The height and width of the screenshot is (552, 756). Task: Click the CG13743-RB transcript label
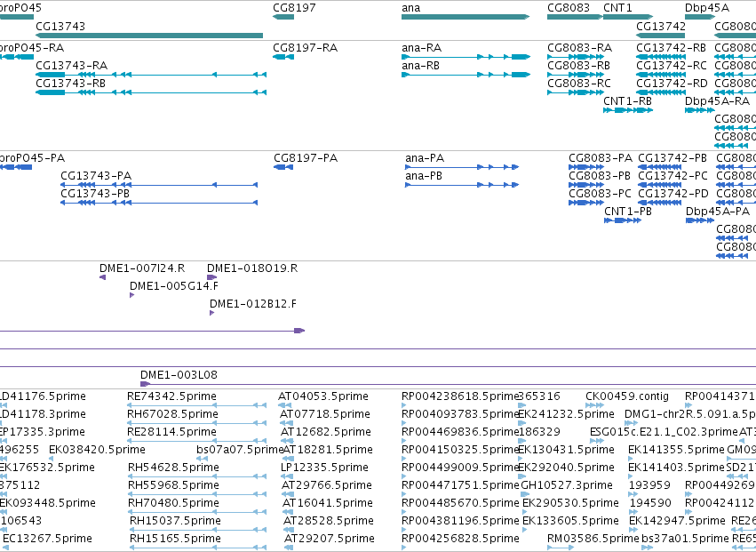tap(70, 83)
